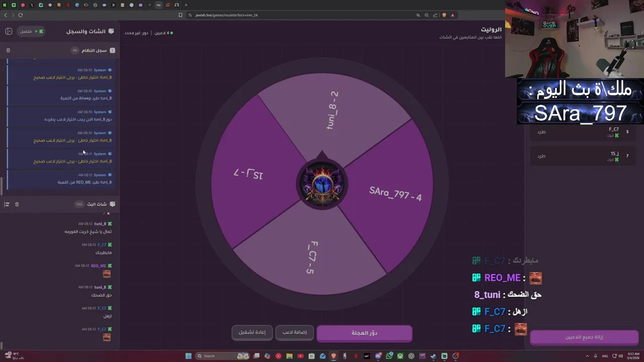Open the Windows Start menu
Screen dimensions: 644x362
pyautogui.click(x=188, y=356)
